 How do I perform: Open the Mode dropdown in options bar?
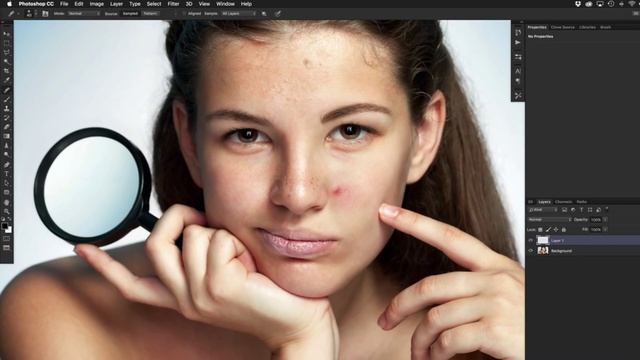84,13
